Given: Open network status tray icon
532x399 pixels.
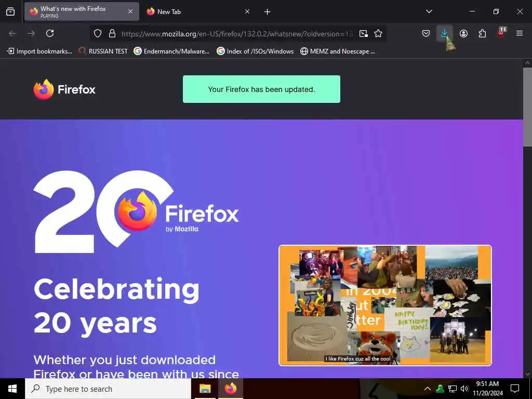Looking at the screenshot, I should [453, 389].
